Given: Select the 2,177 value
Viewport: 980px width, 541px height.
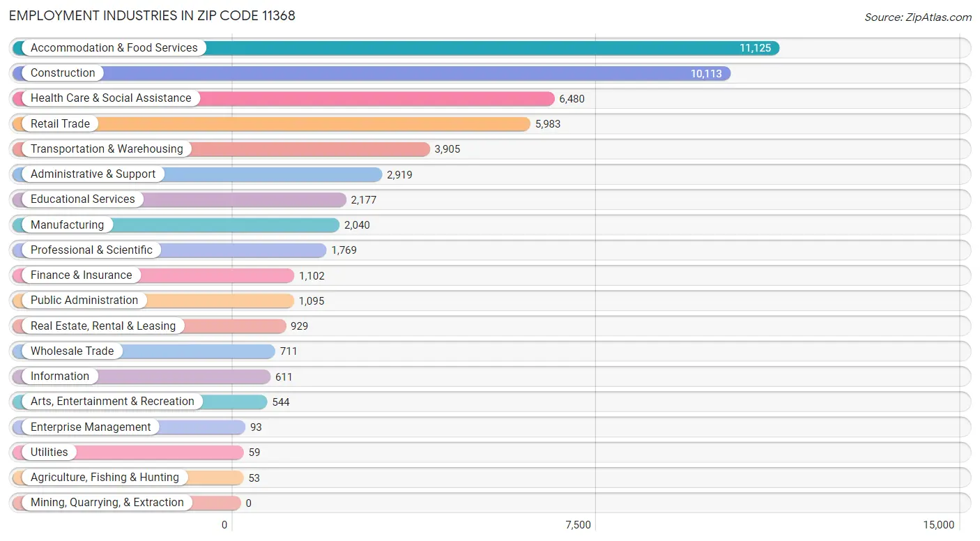Looking at the screenshot, I should pos(363,200).
